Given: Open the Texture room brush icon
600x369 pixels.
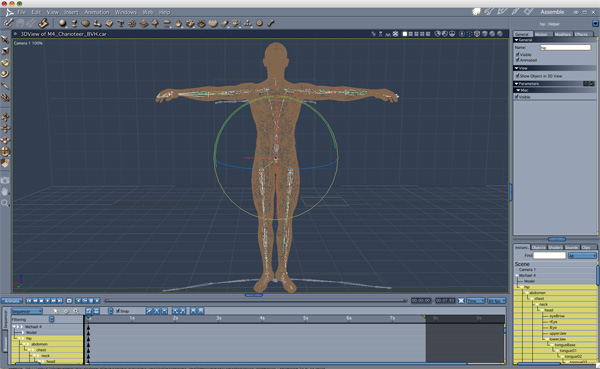Looking at the screenshot, I should tap(515, 11).
